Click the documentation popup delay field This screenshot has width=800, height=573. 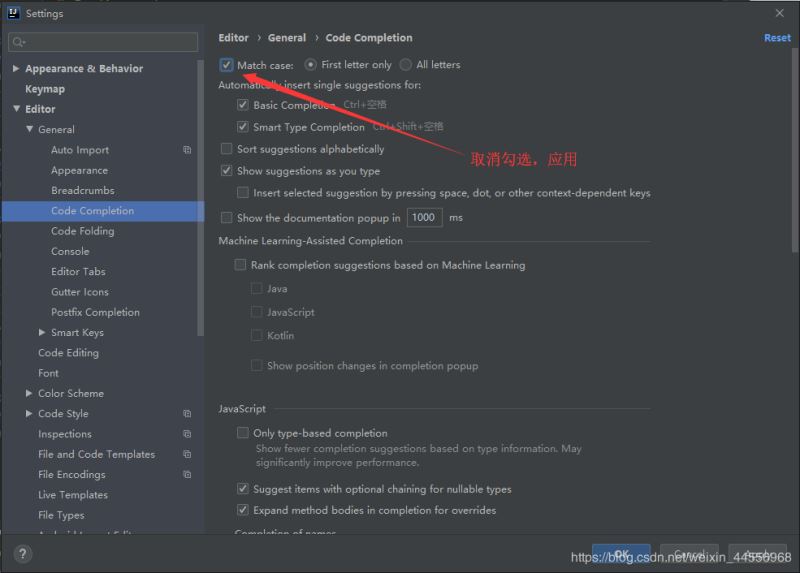coord(424,218)
